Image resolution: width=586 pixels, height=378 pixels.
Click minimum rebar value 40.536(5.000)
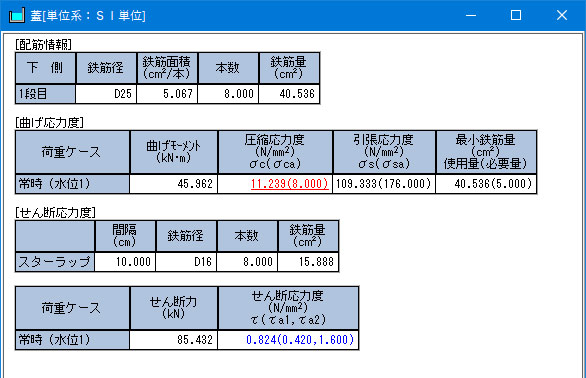486,184
